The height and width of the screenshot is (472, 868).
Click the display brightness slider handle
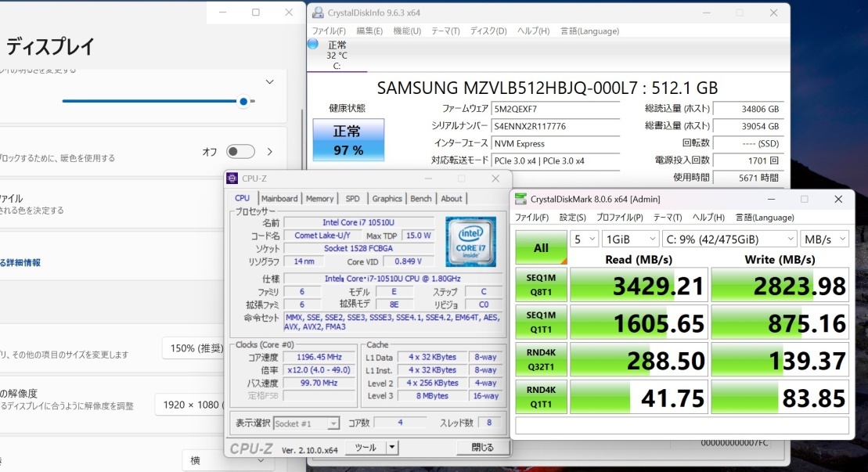243,102
